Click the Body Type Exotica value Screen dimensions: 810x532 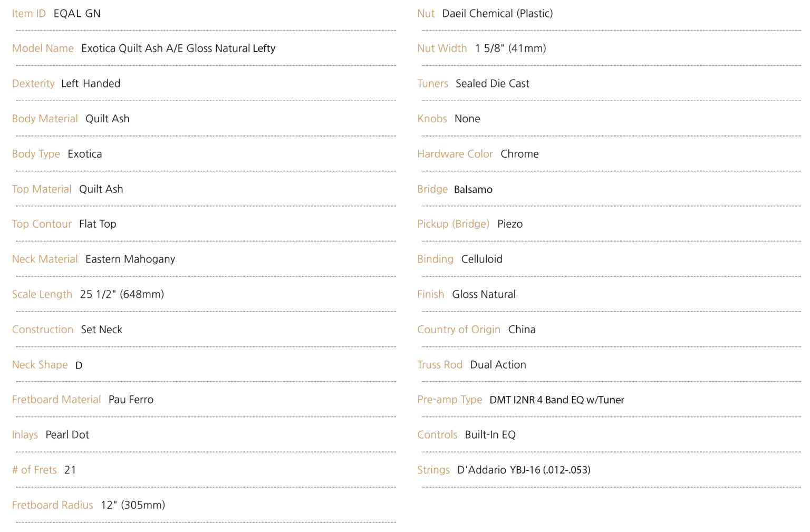[x=85, y=154]
